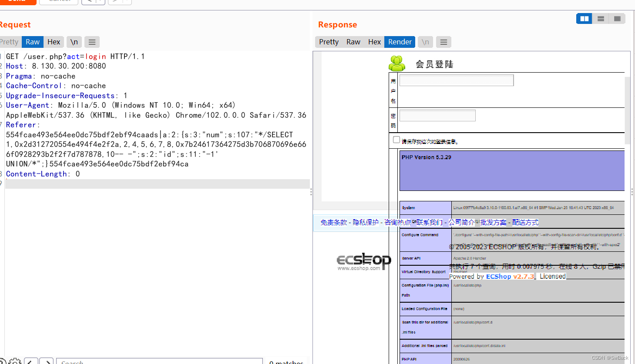The image size is (635, 364).
Task: Open the 批发方案 footer link
Action: click(x=494, y=222)
